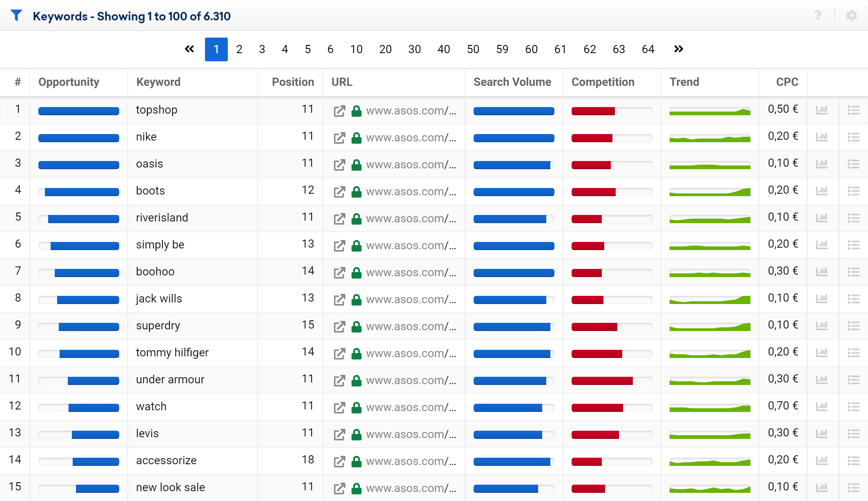Click position value '18' for accessorize
This screenshot has width=868, height=501.
coord(308,460)
